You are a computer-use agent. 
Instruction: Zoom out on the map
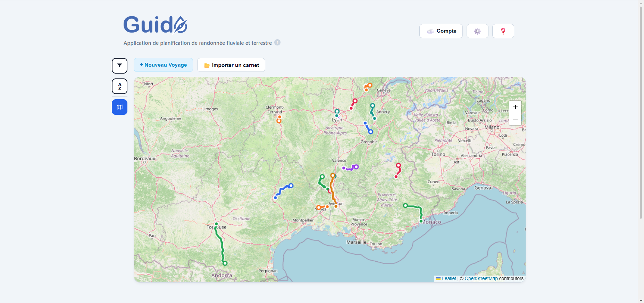[515, 119]
